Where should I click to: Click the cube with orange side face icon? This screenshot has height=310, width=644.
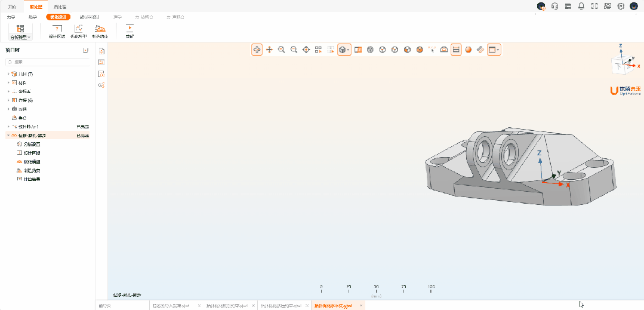[407, 50]
